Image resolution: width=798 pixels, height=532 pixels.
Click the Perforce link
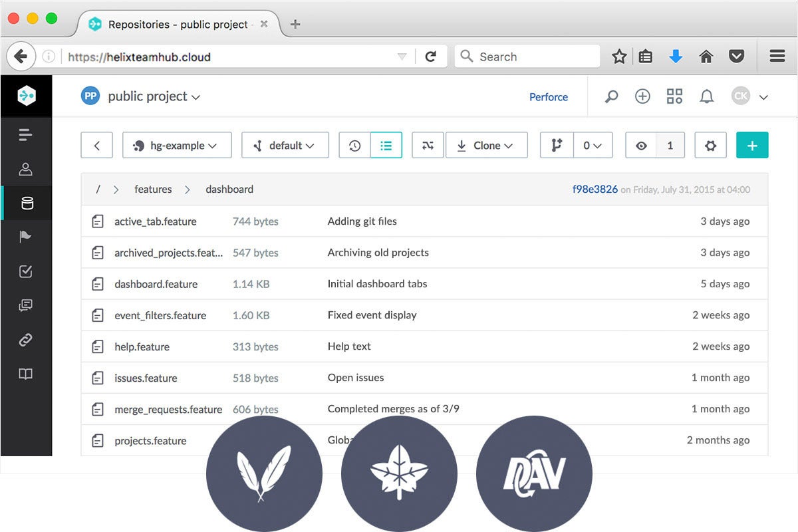[x=549, y=97]
